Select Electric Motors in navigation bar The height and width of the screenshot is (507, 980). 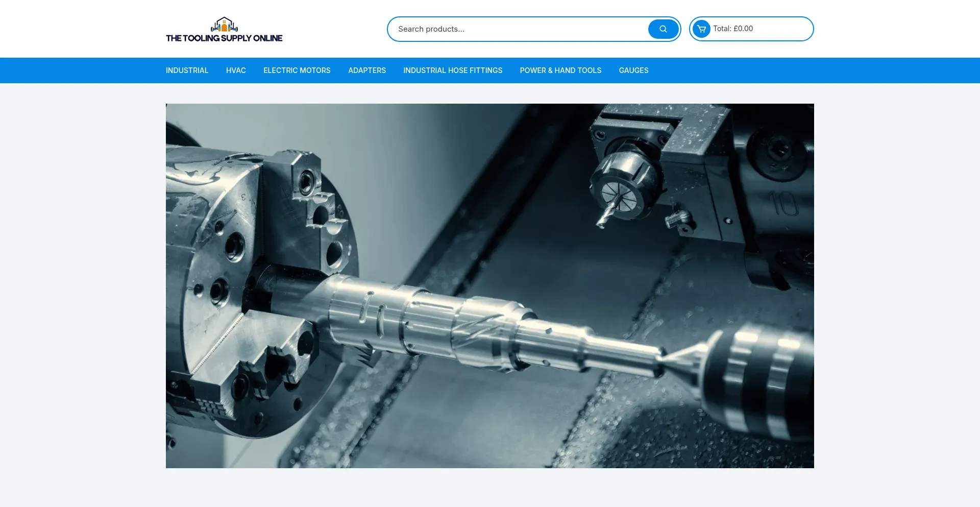pos(297,70)
